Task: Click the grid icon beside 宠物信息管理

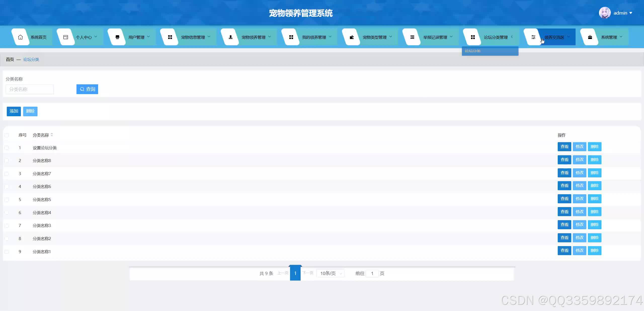Action: pyautogui.click(x=170, y=37)
